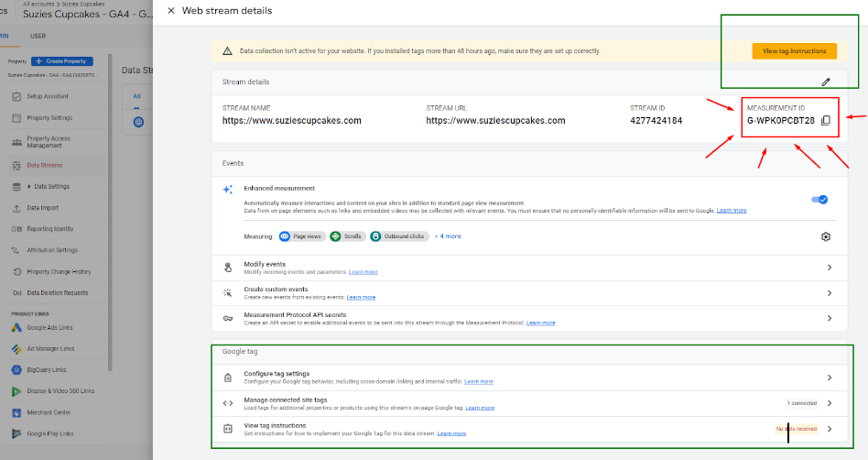Open Property Settings in sidebar
This screenshot has width=868, height=460.
(49, 118)
